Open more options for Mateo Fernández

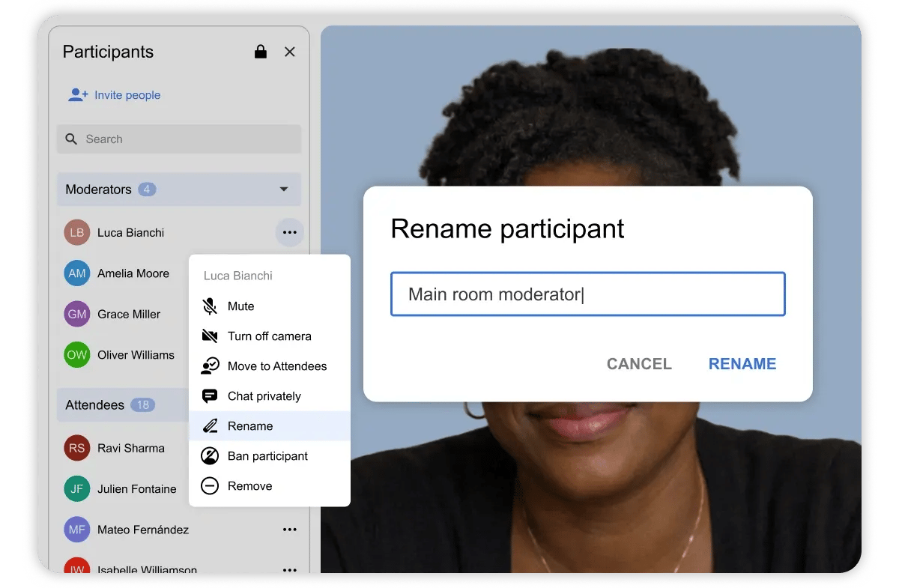[x=290, y=530]
